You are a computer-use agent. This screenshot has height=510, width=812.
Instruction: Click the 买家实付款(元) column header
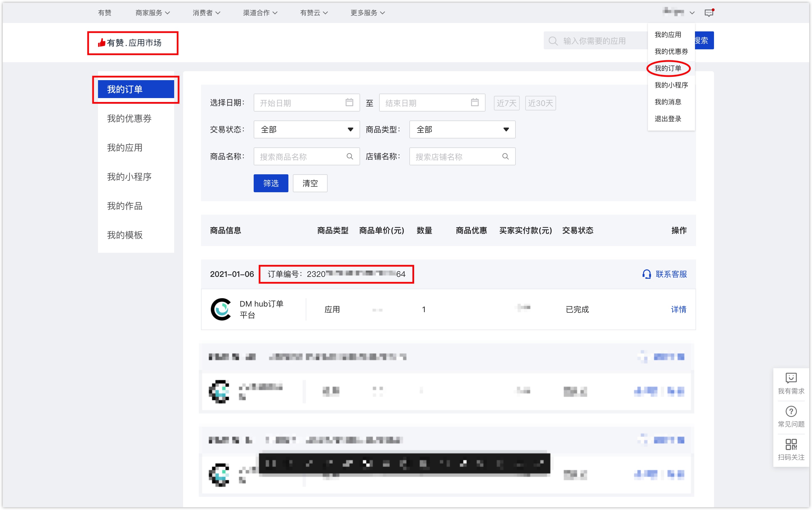[x=525, y=230]
